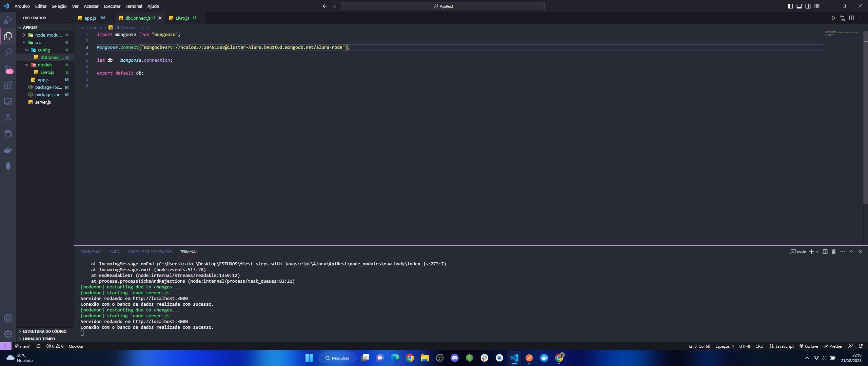Open the Arquivo menu
868x366 pixels.
click(22, 6)
